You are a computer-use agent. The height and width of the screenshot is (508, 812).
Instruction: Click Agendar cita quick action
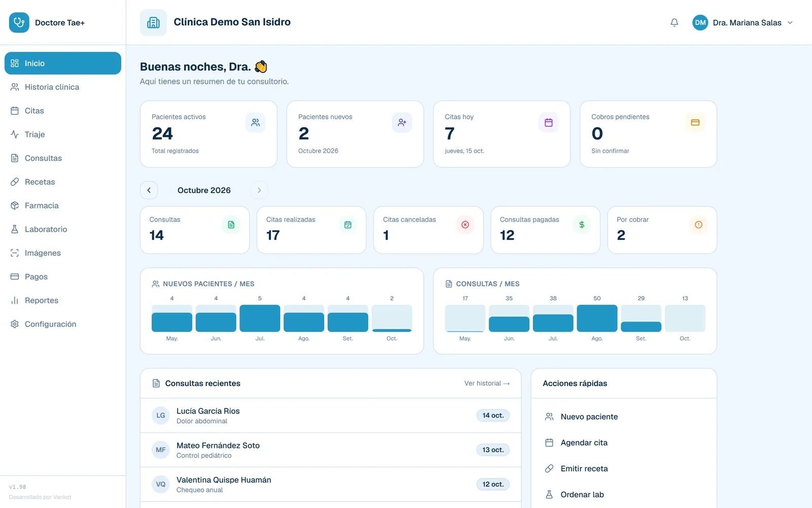(x=624, y=442)
